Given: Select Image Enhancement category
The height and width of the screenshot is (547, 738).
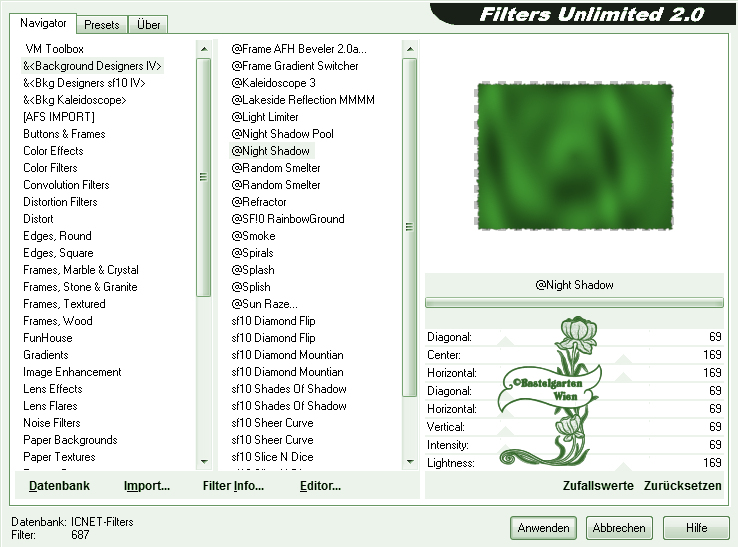Looking at the screenshot, I should (72, 372).
